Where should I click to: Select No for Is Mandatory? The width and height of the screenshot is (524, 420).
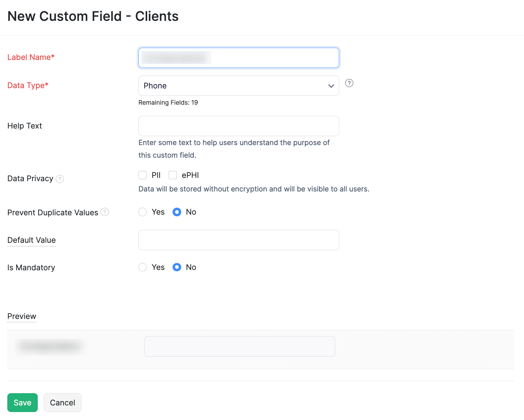click(x=177, y=267)
